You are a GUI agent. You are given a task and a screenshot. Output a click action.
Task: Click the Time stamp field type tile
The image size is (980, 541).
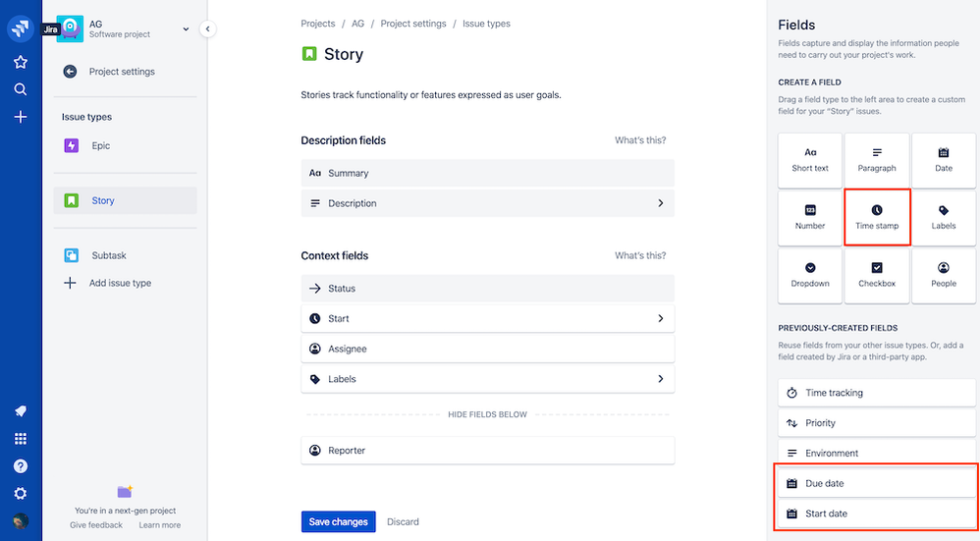pos(877,217)
